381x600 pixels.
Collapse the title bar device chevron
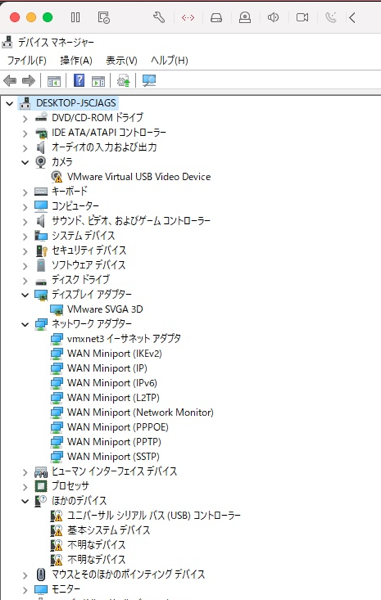point(352,17)
